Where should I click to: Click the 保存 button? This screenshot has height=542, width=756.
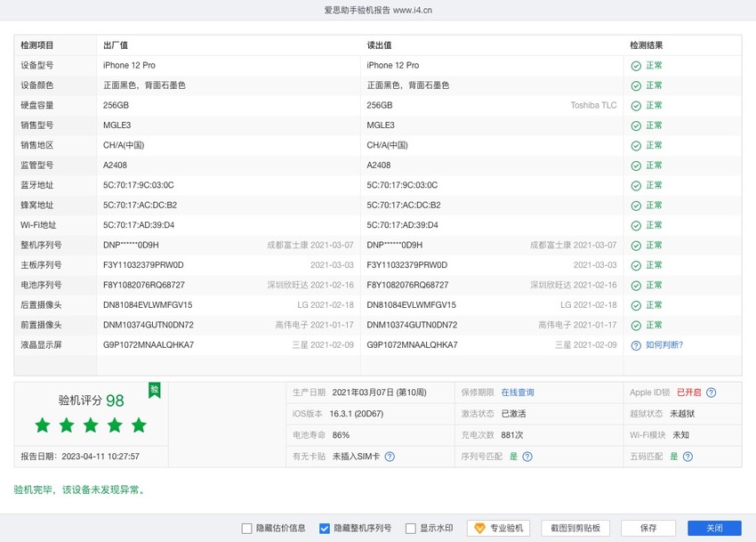pos(648,528)
